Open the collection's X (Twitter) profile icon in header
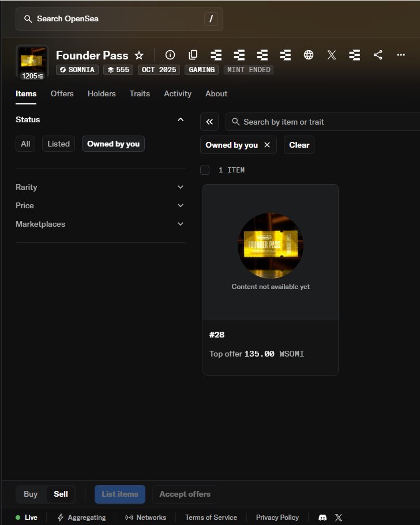This screenshot has width=420, height=525. pos(332,55)
